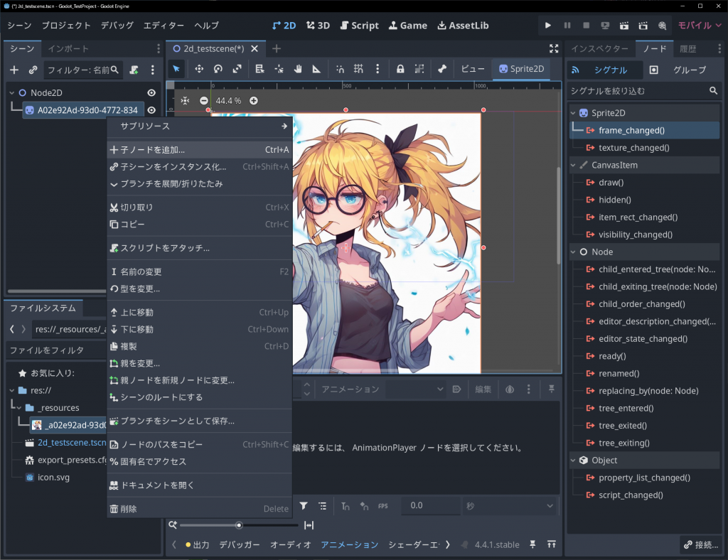
Task: Select the Rotate mode tool
Action: 218,69
